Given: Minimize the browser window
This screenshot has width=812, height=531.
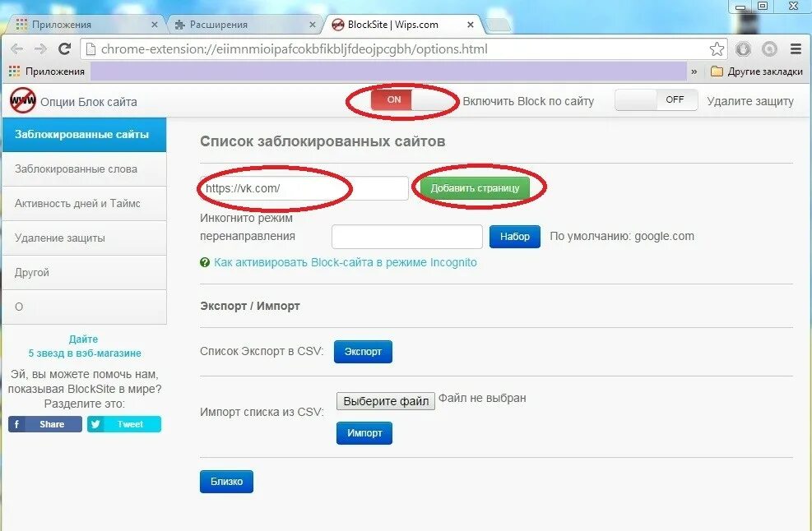Looking at the screenshot, I should pyautogui.click(x=740, y=7).
